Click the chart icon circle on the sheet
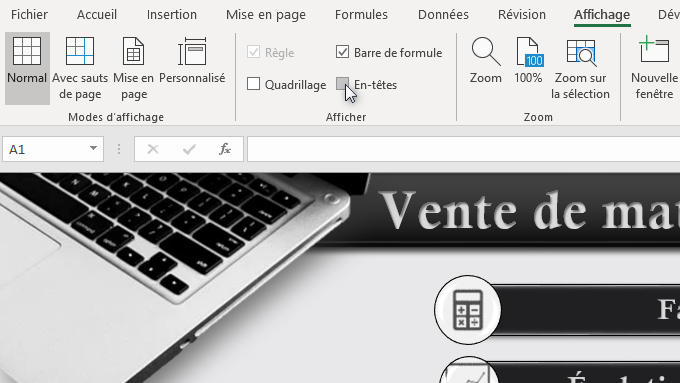Screen dimensions: 680x383 469,370
